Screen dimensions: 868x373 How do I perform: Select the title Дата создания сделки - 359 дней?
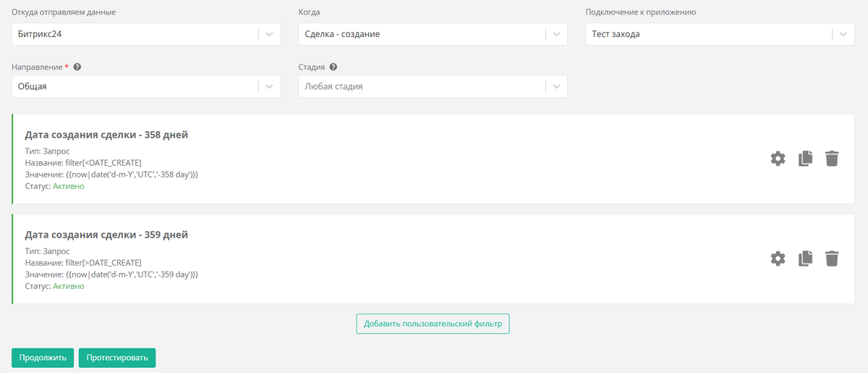(106, 235)
